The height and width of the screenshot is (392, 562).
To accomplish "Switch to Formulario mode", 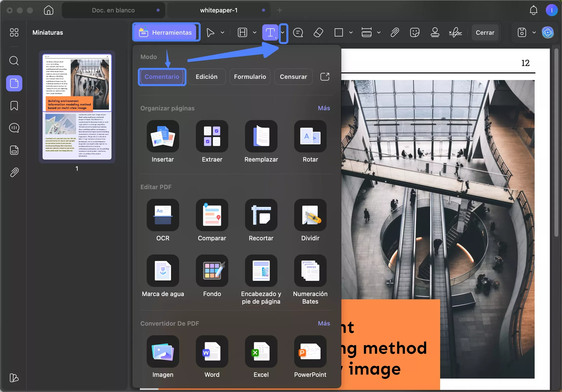I will (x=250, y=77).
